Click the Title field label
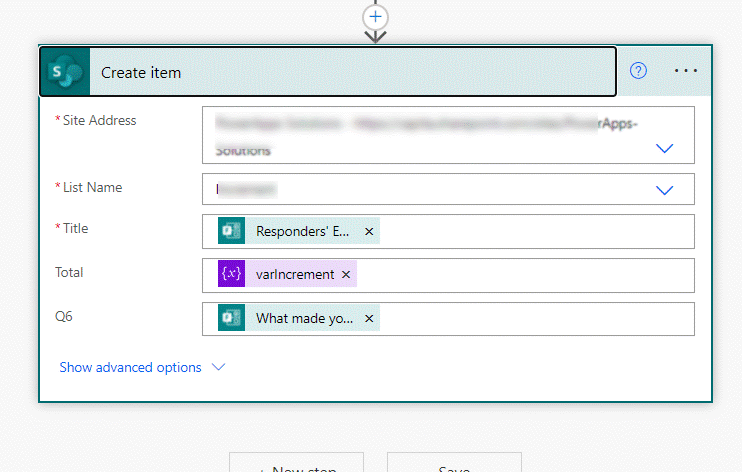This screenshot has width=742, height=472. pos(75,228)
